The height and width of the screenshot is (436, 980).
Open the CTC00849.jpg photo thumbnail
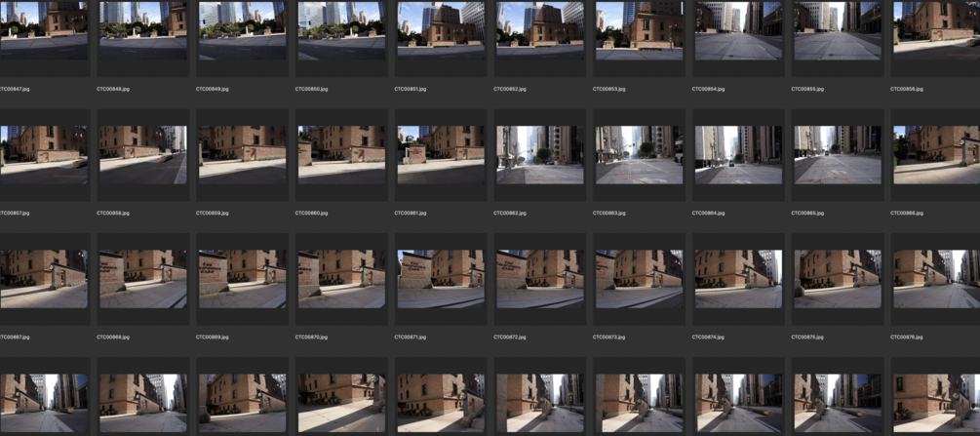[x=242, y=30]
